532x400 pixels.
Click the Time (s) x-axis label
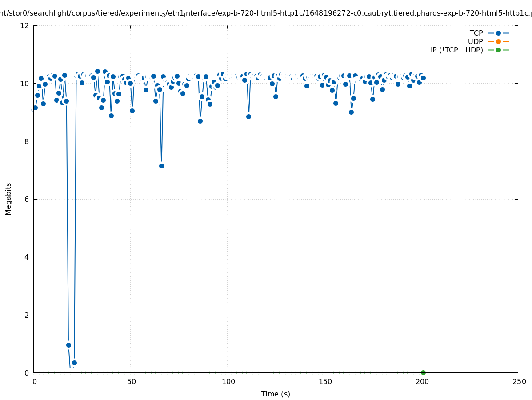click(276, 394)
